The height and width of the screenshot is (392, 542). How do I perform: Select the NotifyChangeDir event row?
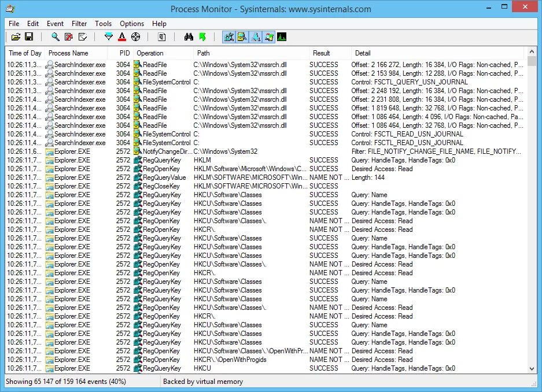click(265, 151)
